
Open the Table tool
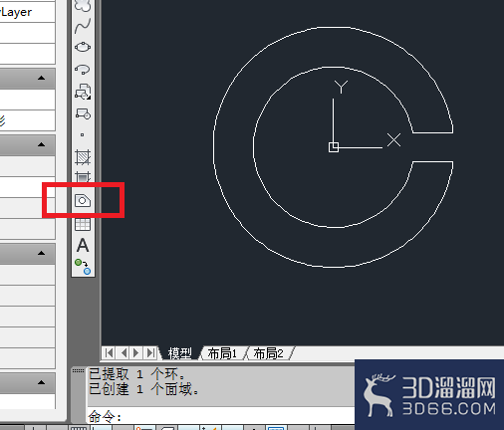83,224
